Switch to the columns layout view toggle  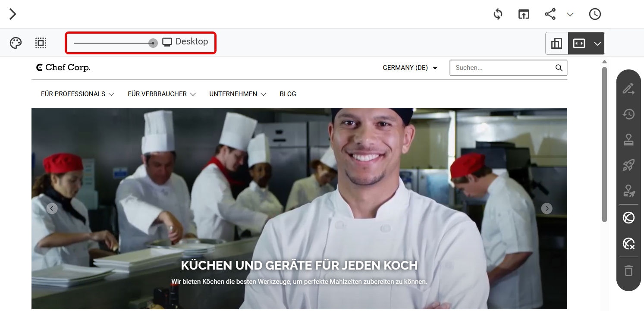(x=556, y=43)
